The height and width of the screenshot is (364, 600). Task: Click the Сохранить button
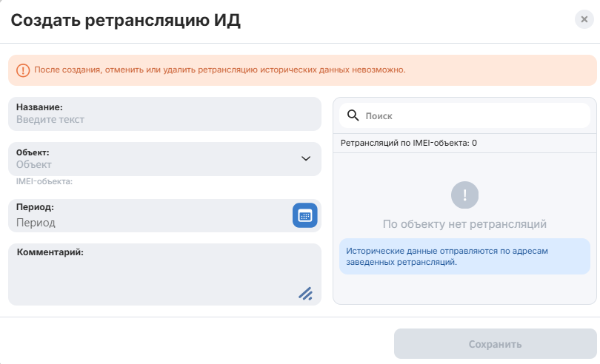tap(495, 344)
